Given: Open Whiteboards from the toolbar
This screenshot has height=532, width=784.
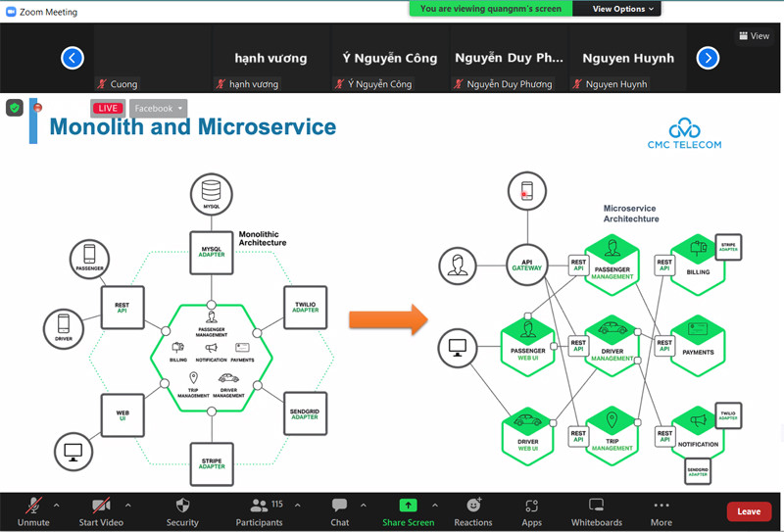Looking at the screenshot, I should 596,506.
